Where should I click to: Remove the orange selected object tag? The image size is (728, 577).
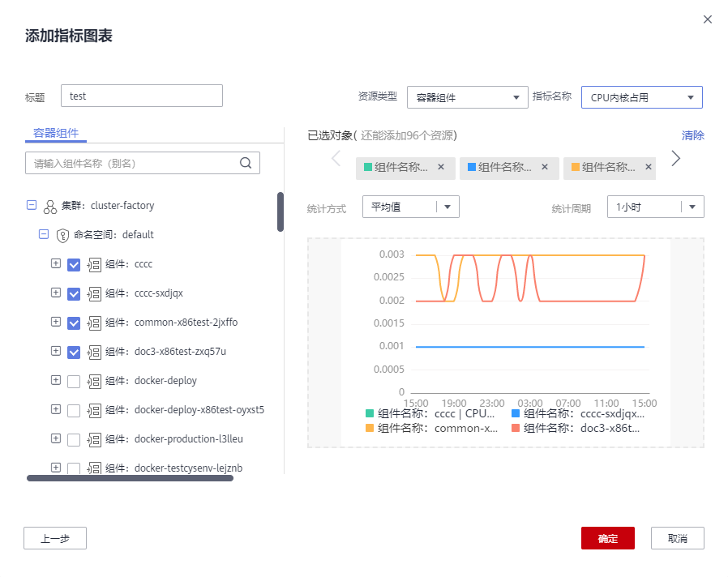[x=649, y=167]
